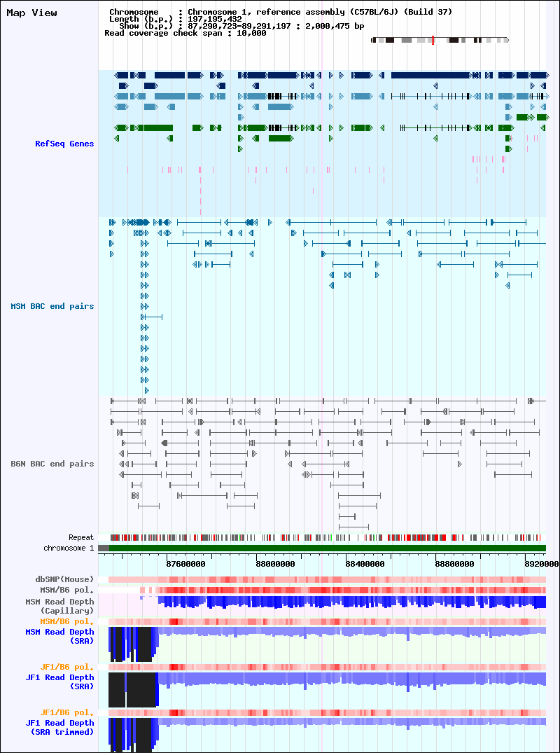
Task: Click the gray MSM/B6 pol. label above Capillary depth
Action: tap(66, 590)
